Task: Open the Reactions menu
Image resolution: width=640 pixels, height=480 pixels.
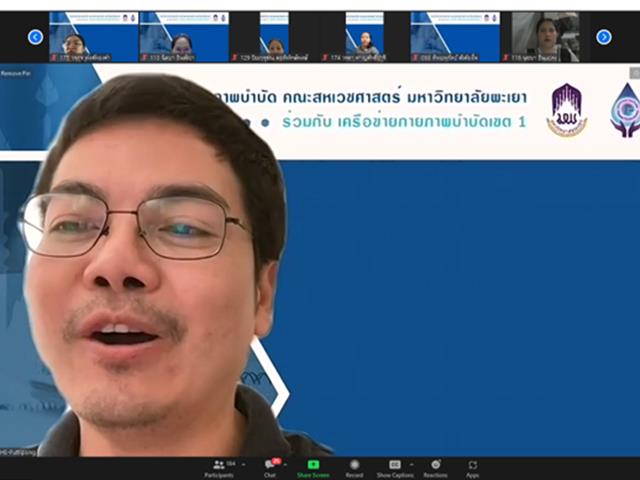Action: tap(436, 469)
